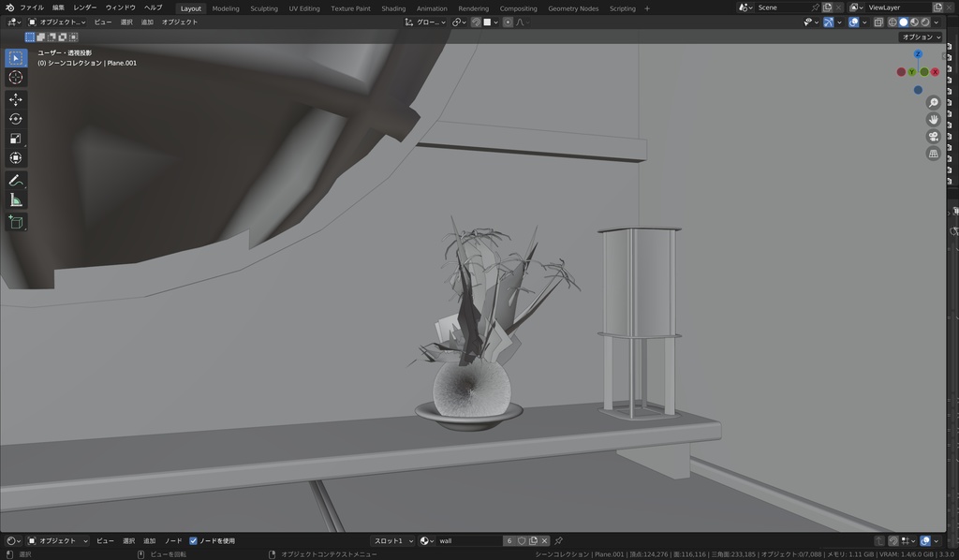The width and height of the screenshot is (959, 560).
Task: Select the Measure tool
Action: [x=16, y=199]
